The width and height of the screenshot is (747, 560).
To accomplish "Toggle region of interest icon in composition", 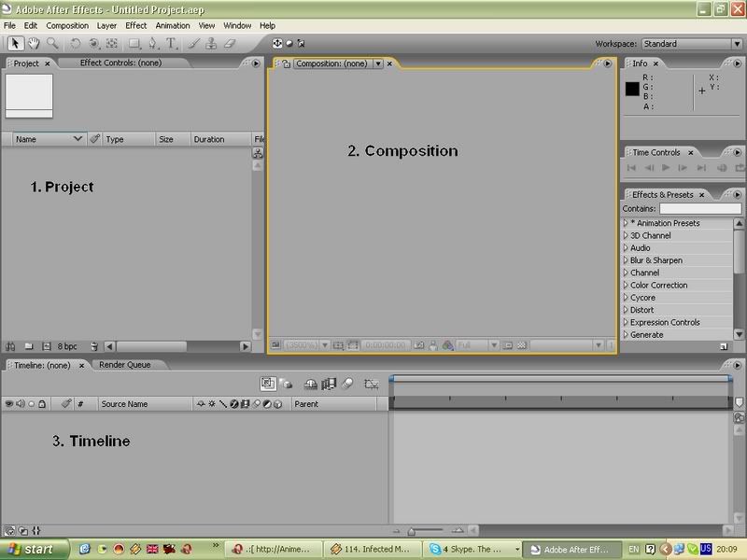I will tap(508, 345).
